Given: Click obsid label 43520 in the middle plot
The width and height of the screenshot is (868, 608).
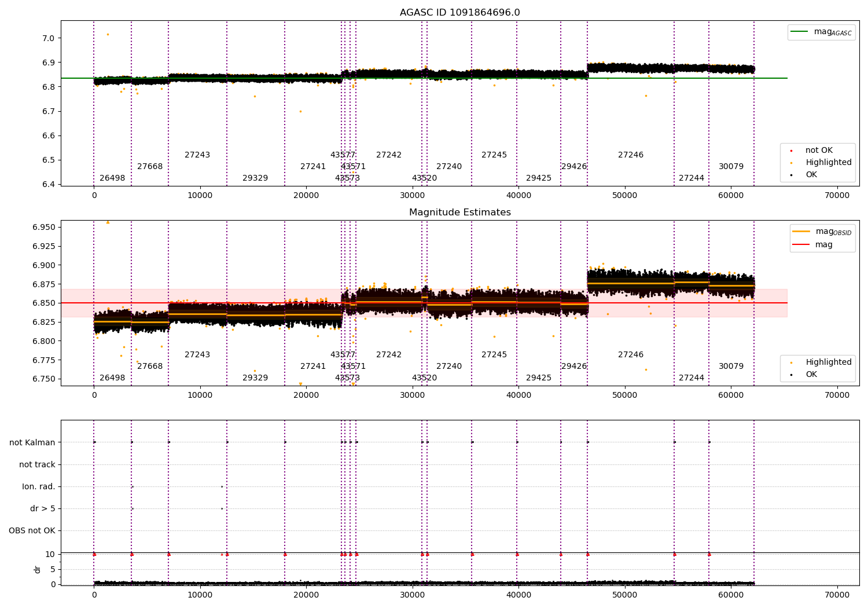Looking at the screenshot, I should (x=424, y=378).
